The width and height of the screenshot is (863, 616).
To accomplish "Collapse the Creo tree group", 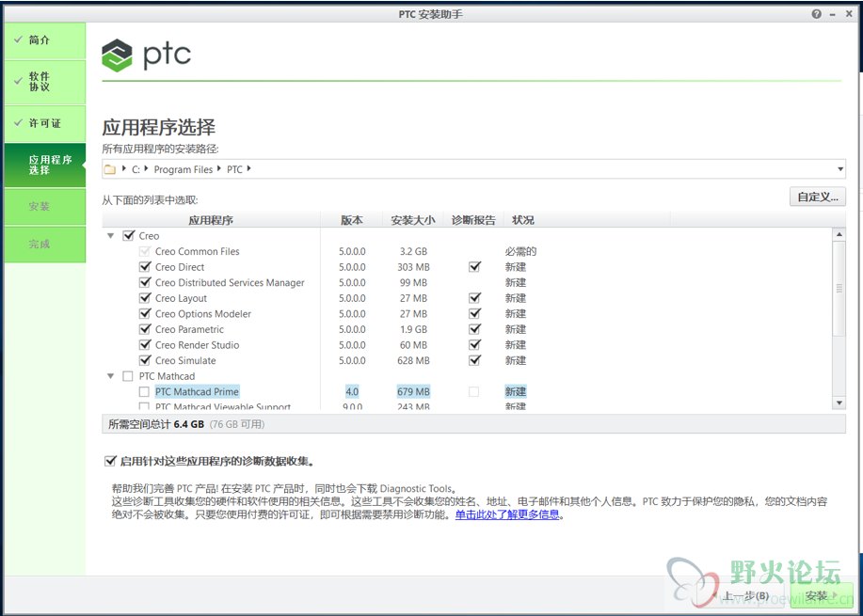I will coord(111,236).
